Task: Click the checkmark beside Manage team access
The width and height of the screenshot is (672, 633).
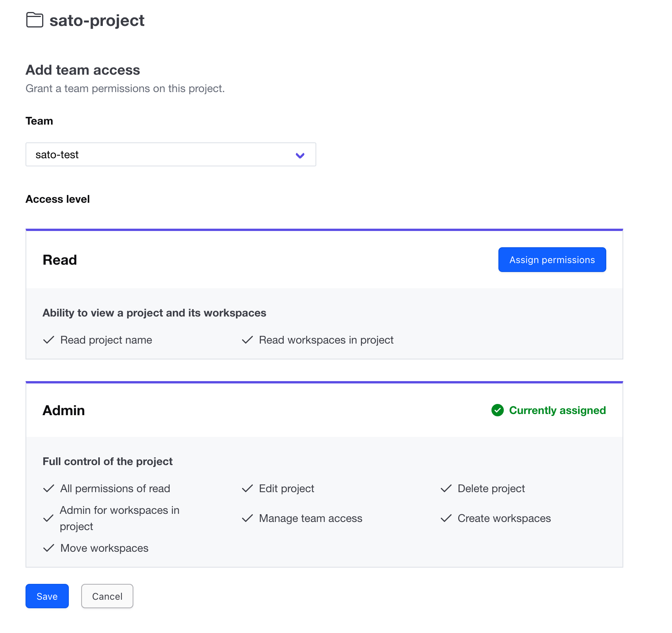Action: tap(247, 518)
